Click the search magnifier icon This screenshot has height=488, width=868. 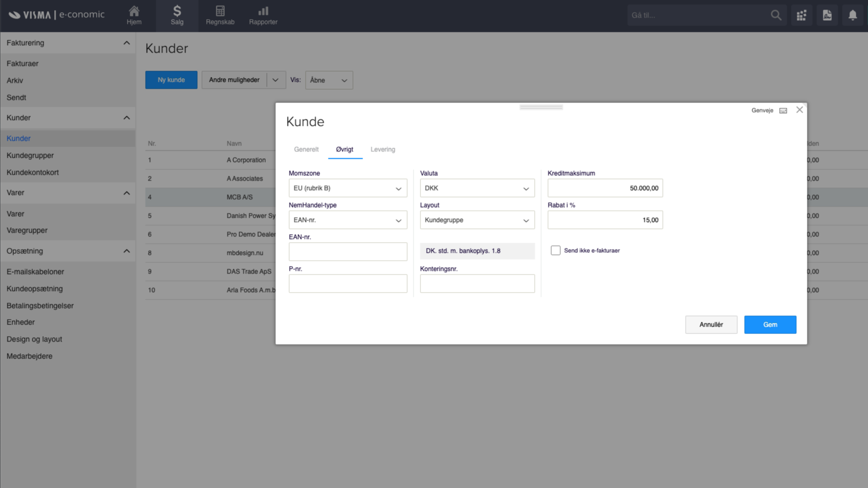pos(776,15)
